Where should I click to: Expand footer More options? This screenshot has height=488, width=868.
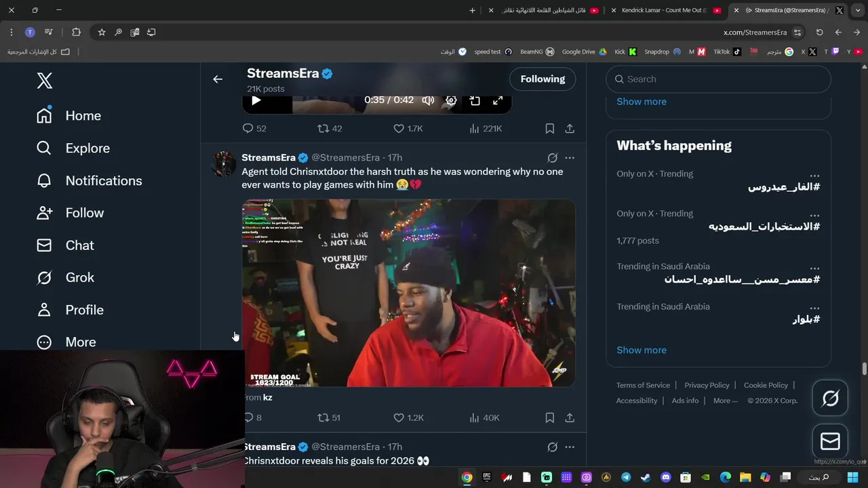[726, 401]
